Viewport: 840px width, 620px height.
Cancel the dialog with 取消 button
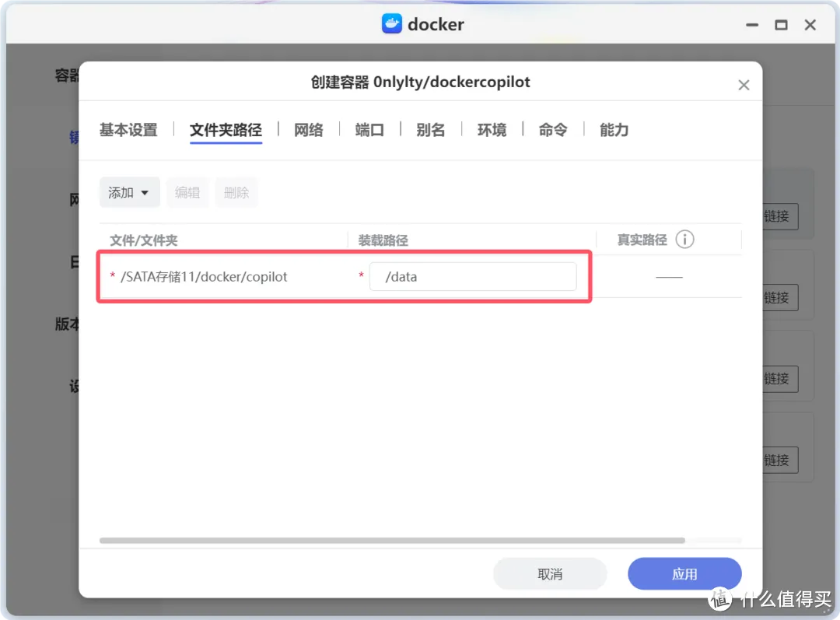tap(550, 573)
